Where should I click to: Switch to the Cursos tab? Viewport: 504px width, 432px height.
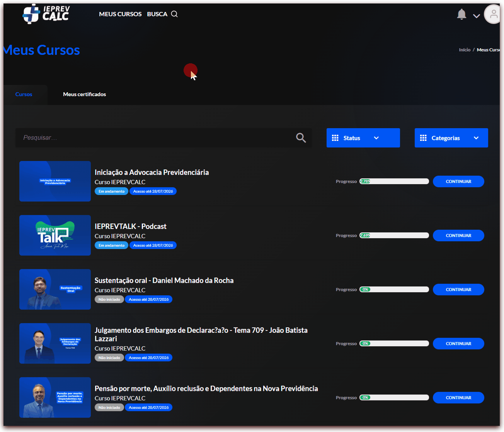tap(24, 94)
